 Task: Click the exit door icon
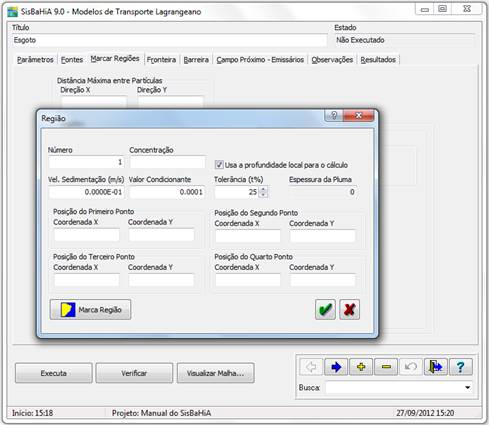[x=436, y=367]
